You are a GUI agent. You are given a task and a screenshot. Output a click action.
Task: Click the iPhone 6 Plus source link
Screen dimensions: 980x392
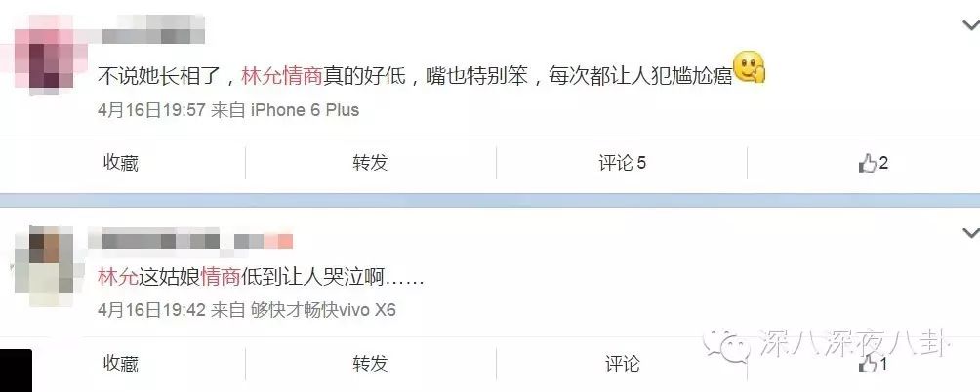[x=305, y=110]
